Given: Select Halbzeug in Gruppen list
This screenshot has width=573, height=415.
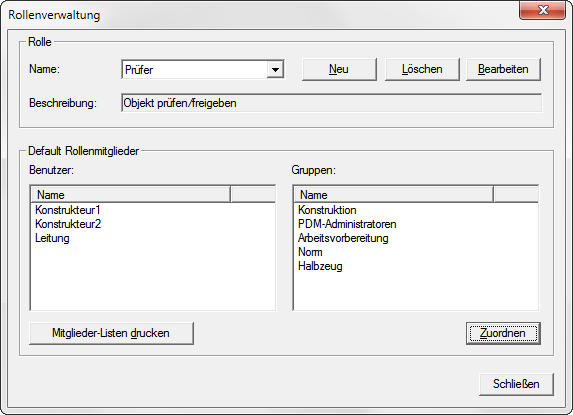Looking at the screenshot, I should click(x=320, y=266).
